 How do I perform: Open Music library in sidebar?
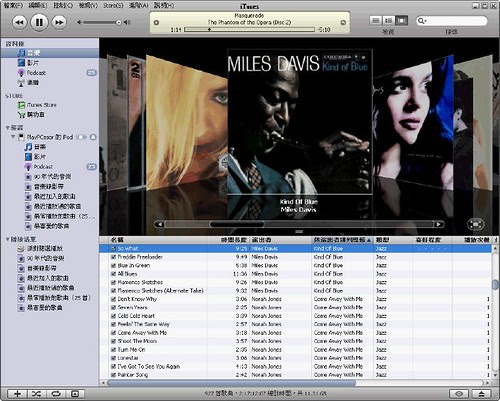point(50,53)
